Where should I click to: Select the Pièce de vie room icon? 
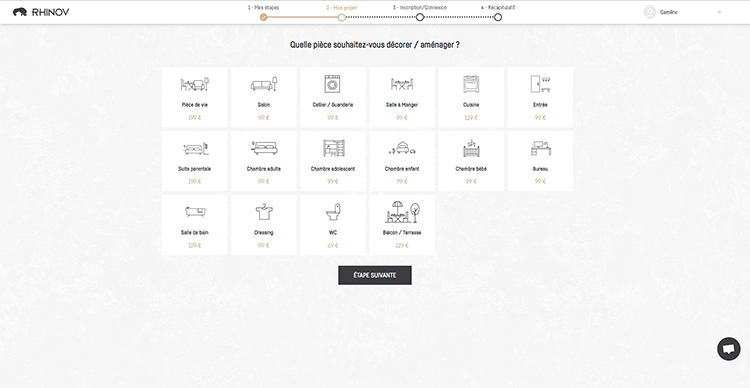tap(195, 84)
